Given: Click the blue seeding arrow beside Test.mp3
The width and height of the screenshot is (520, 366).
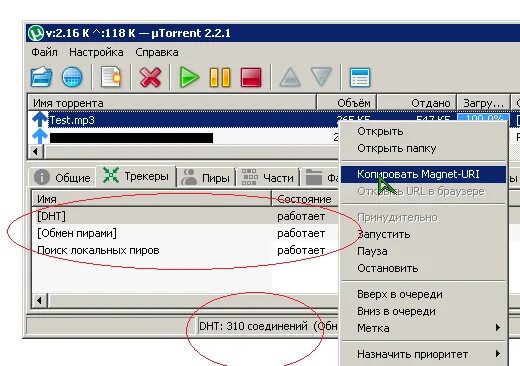Looking at the screenshot, I should tap(40, 119).
